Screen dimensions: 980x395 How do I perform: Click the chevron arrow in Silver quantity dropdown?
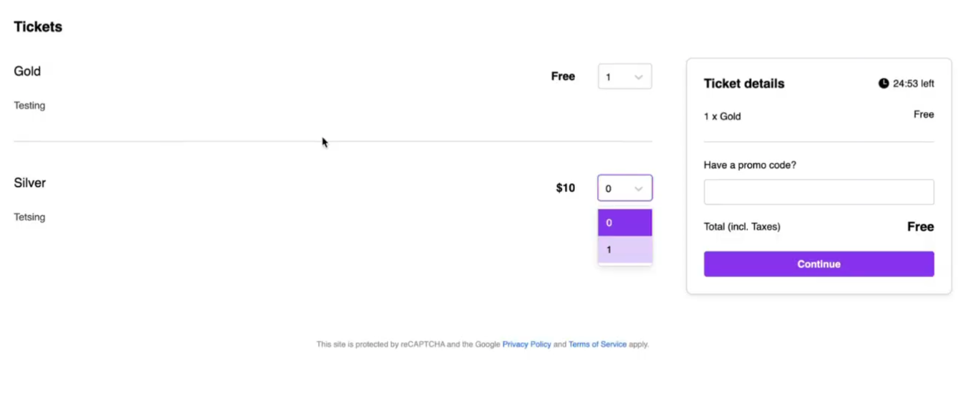[639, 188]
